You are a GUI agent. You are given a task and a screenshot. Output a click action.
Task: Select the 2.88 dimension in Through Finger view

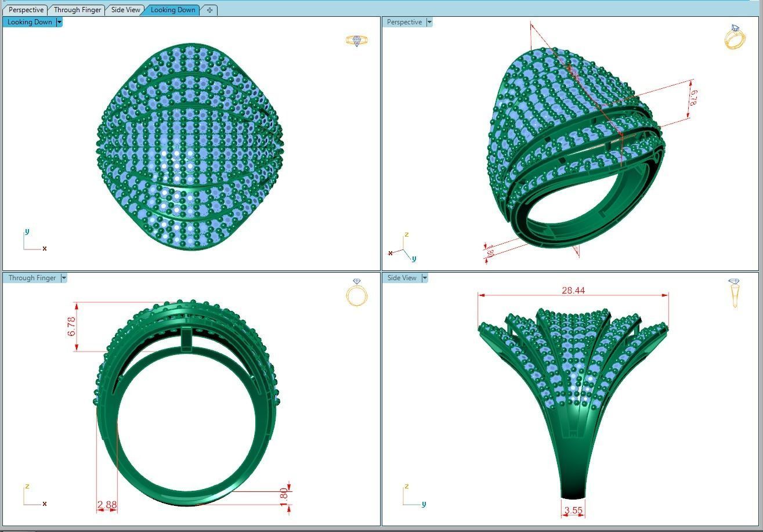(x=107, y=505)
